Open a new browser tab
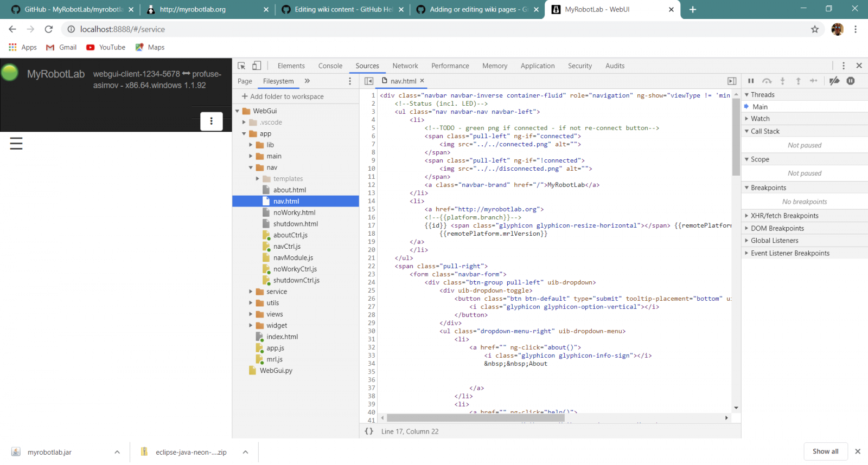Viewport: 868px width, 465px height. tap(693, 9)
